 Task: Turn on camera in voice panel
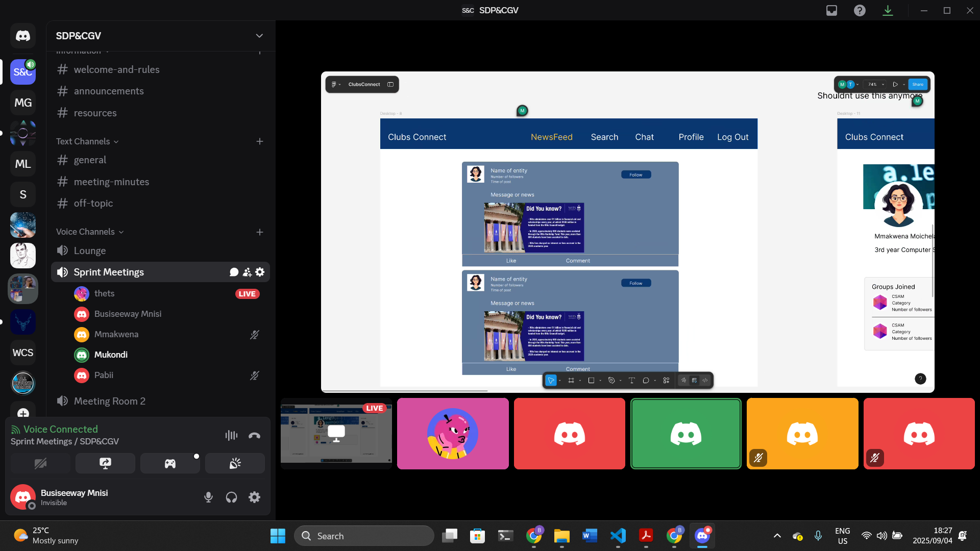coord(40,463)
